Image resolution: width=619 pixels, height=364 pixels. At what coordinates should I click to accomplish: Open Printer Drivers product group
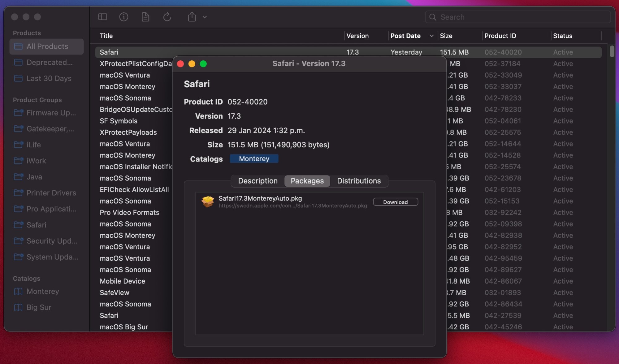[47, 193]
